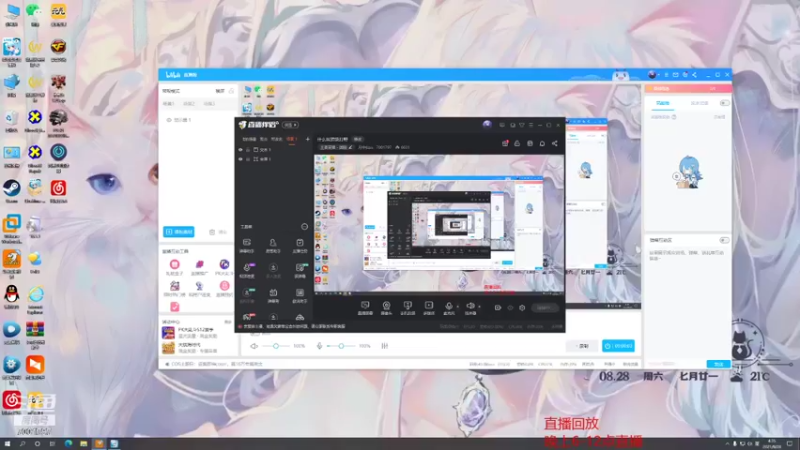Click the pink gift-box interaction tool icon
The width and height of the screenshot is (800, 450).
pos(174,264)
